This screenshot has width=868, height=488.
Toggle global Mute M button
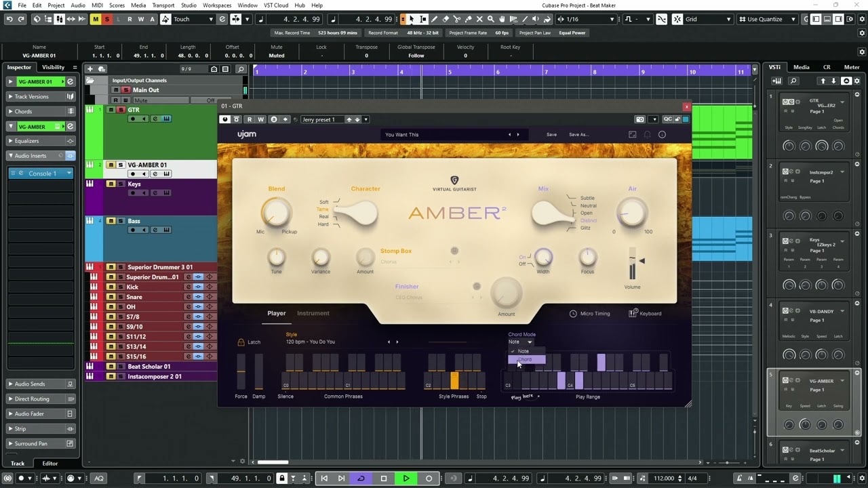[96, 19]
